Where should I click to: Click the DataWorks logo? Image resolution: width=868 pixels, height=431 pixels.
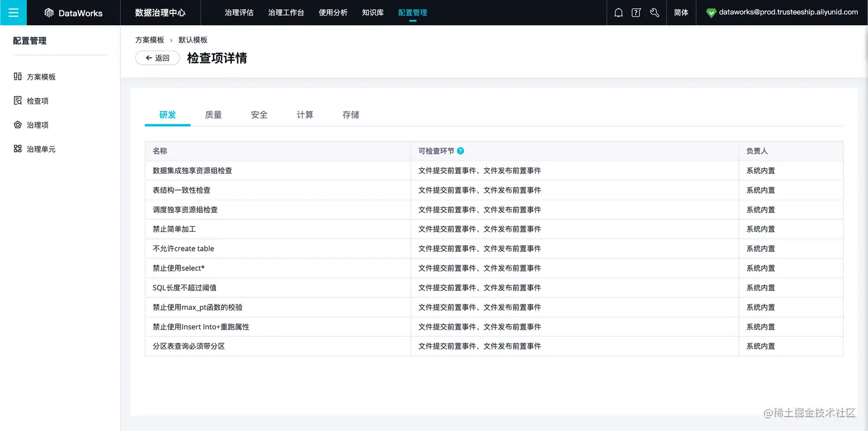[x=73, y=13]
